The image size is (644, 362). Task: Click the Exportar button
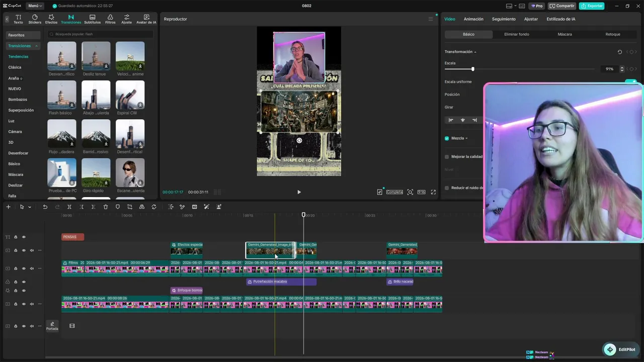(592, 6)
